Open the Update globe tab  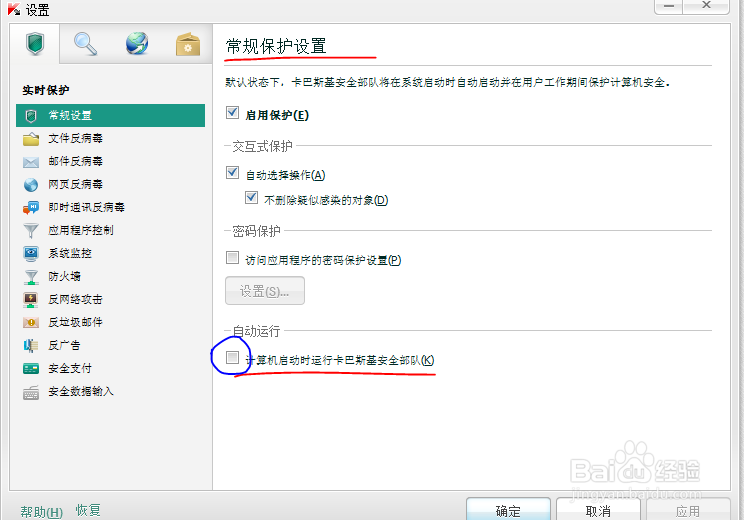click(137, 44)
